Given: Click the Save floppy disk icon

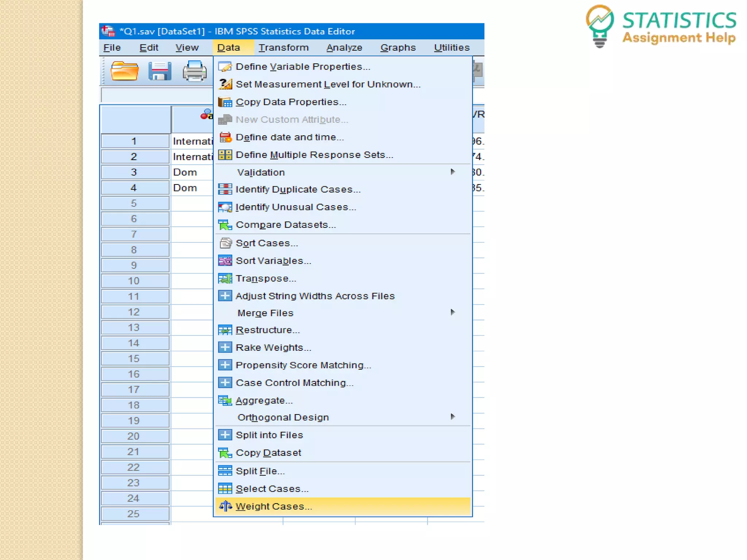Looking at the screenshot, I should (x=159, y=71).
